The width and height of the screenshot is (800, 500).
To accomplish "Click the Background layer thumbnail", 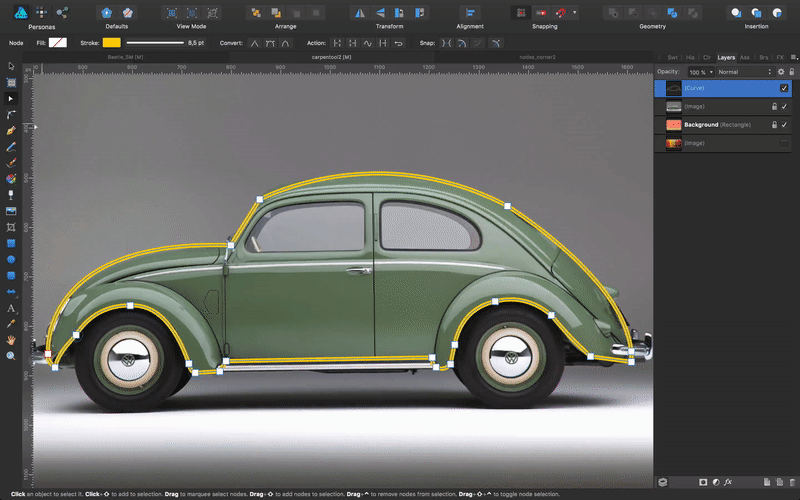I will pos(674,125).
